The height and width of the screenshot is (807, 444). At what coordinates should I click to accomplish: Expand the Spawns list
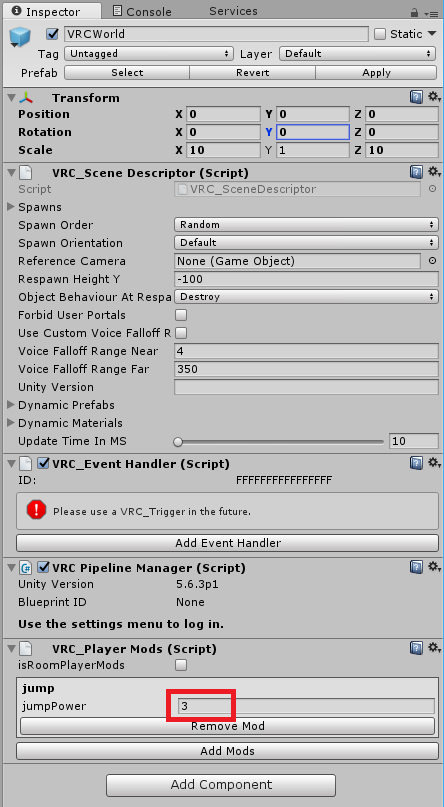(x=11, y=207)
